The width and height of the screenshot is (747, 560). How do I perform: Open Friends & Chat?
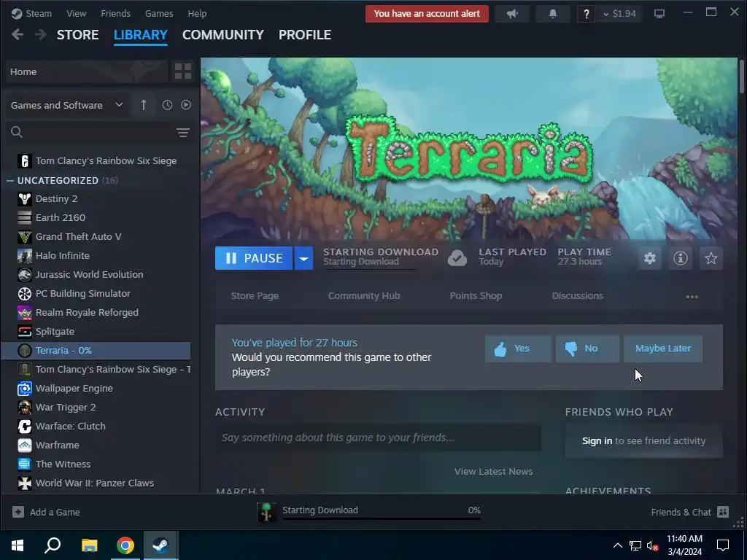[x=690, y=513]
